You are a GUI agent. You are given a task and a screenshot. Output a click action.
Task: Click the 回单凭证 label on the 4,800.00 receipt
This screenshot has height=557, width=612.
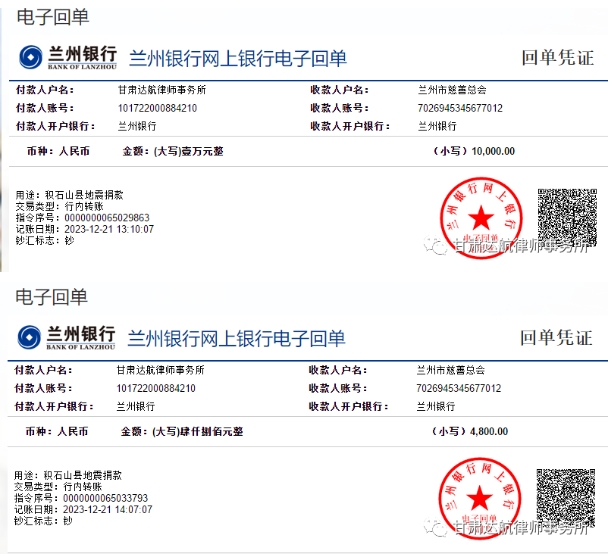(556, 338)
